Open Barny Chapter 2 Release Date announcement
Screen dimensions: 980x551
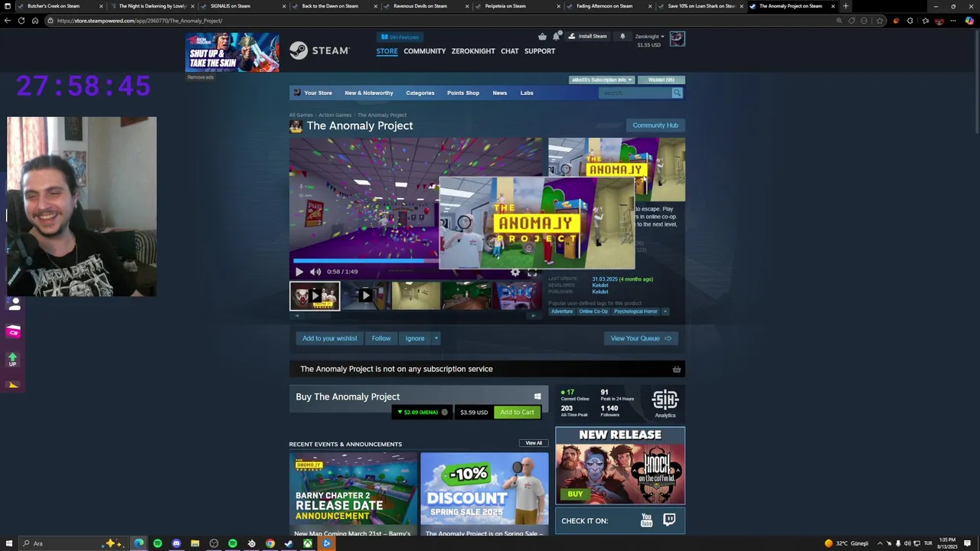(x=353, y=494)
